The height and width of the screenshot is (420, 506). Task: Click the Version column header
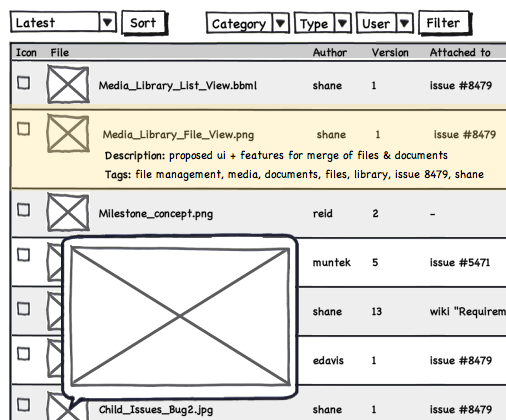click(x=390, y=52)
